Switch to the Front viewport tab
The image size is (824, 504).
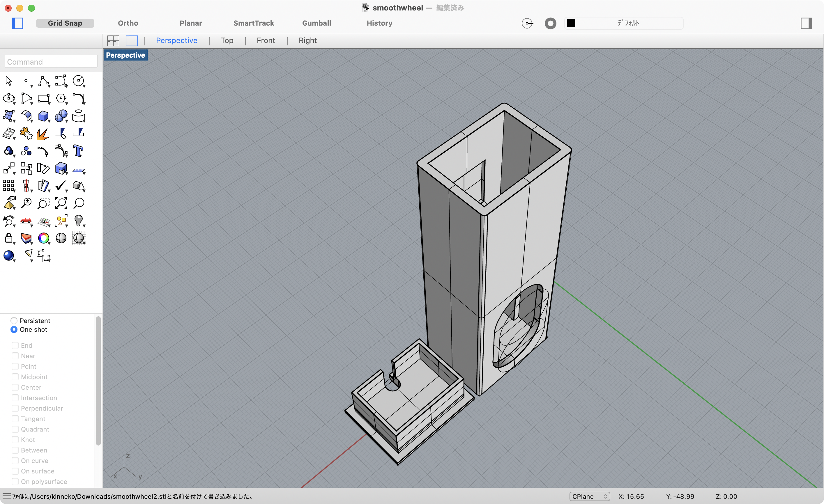[x=266, y=40]
